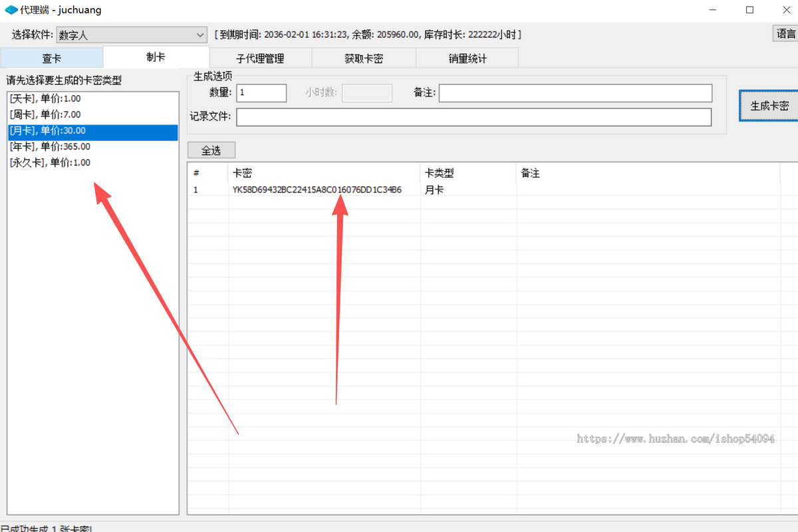
Task: Click the 卡密 column header
Action: (325, 173)
